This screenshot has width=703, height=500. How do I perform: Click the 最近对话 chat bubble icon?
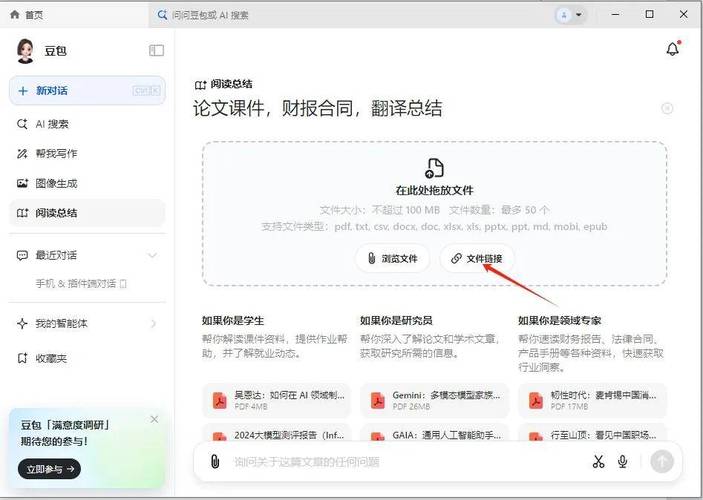click(22, 256)
